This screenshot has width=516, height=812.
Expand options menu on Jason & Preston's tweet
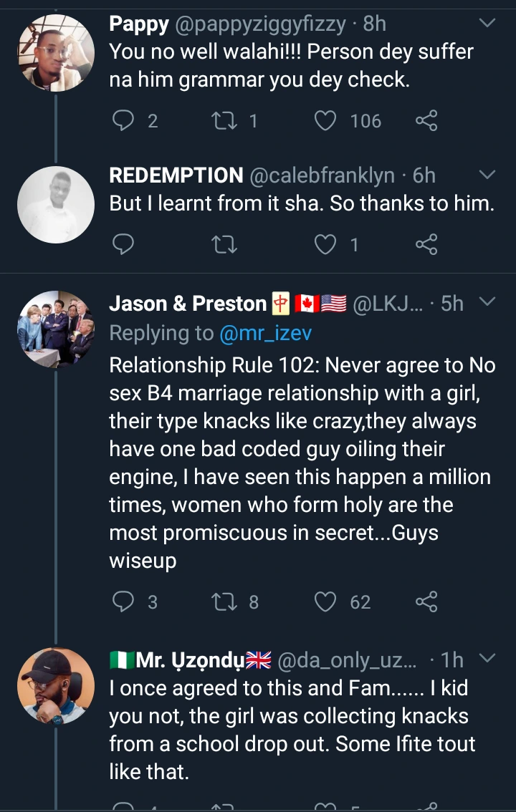487,303
